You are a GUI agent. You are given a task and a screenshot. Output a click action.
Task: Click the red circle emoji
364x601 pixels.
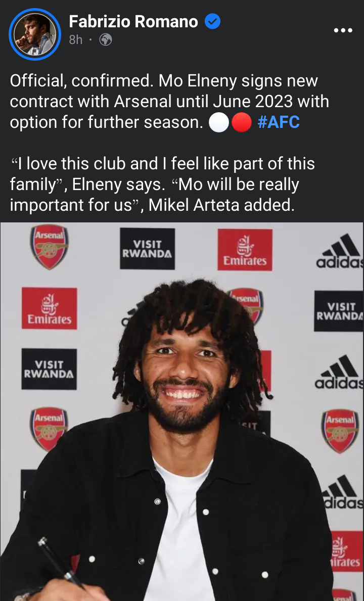tap(241, 123)
